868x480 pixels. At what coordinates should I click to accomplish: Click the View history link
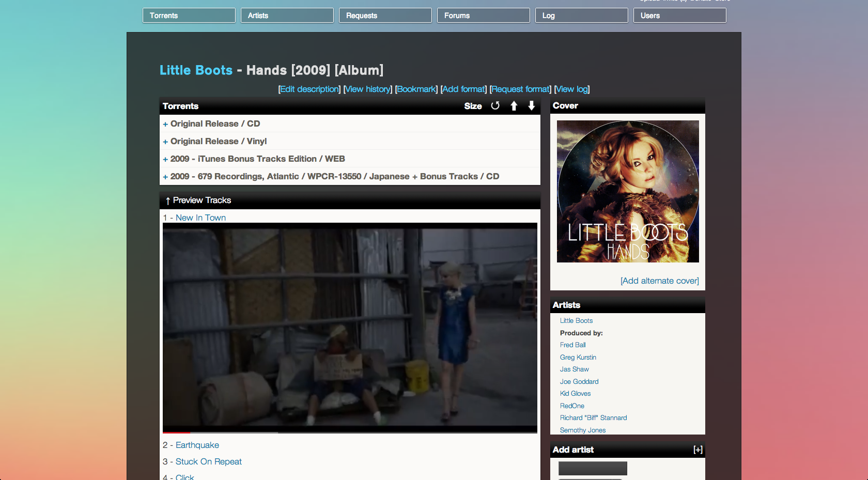pos(368,89)
